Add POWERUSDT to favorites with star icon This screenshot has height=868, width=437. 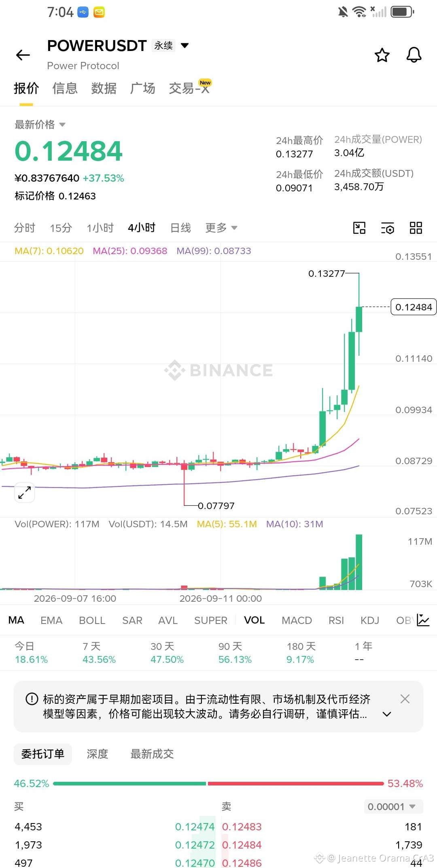point(382,55)
